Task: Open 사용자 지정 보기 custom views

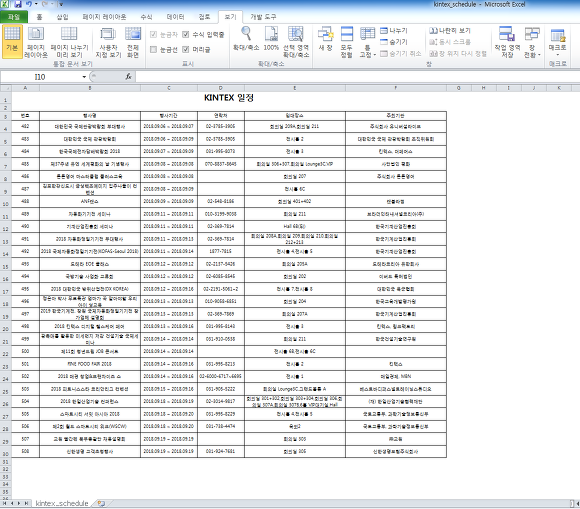Action: click(x=108, y=41)
